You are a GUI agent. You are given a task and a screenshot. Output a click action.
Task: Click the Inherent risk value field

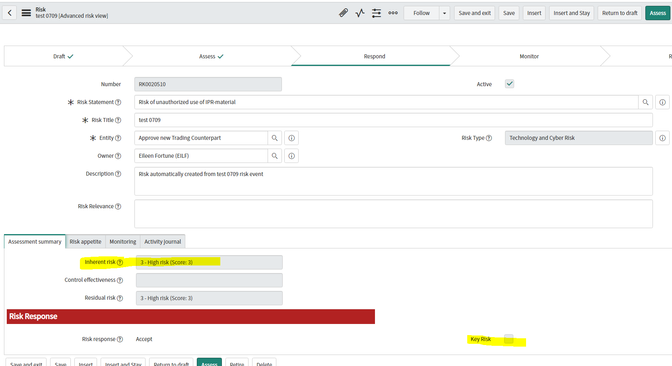[209, 262]
